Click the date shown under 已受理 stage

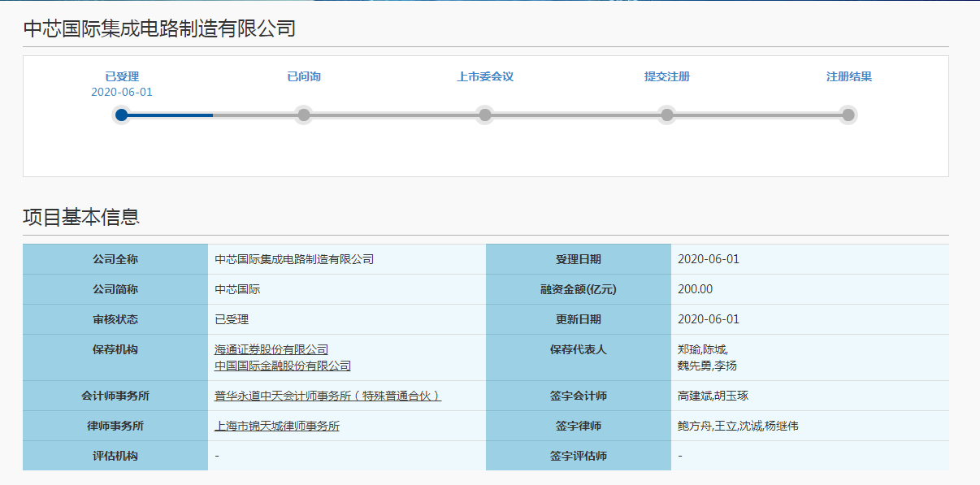click(x=122, y=92)
